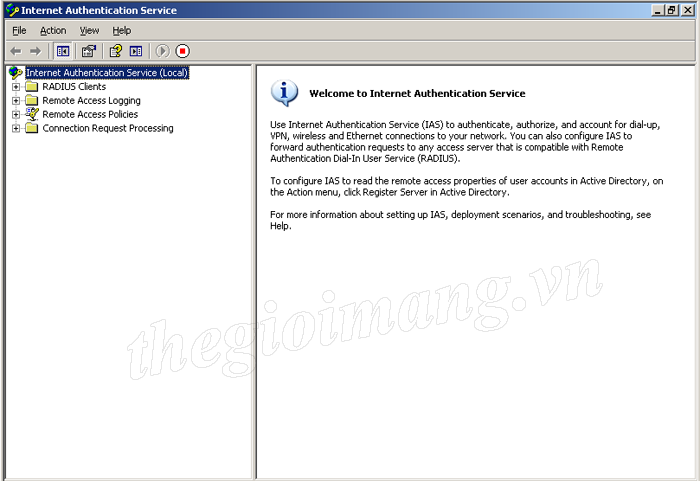Select Remote Access Logging tree item
This screenshot has height=481, width=700.
pyautogui.click(x=92, y=100)
